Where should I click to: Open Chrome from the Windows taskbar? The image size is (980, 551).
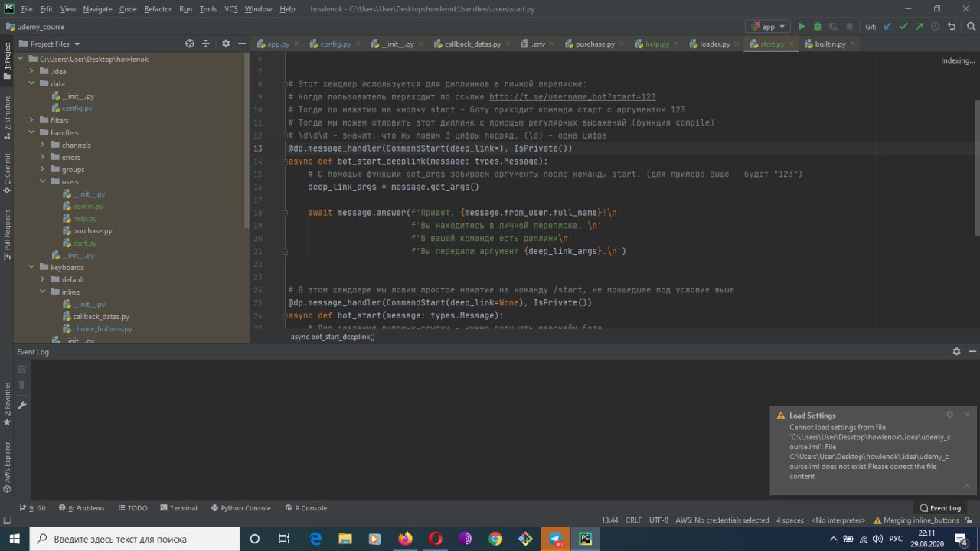point(495,539)
